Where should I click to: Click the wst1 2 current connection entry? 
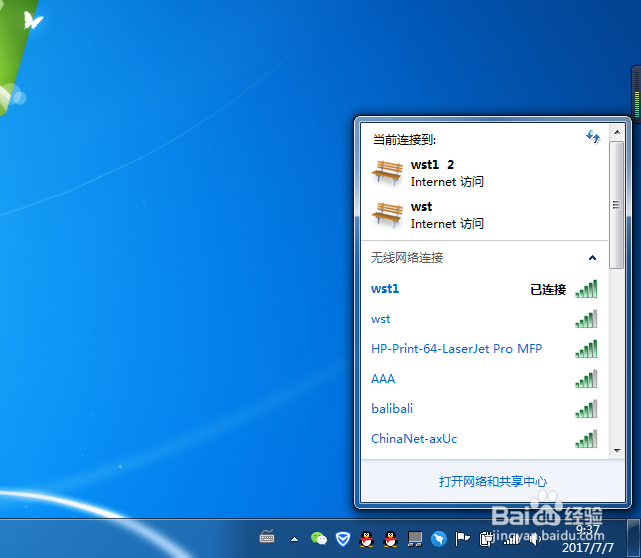(x=484, y=173)
